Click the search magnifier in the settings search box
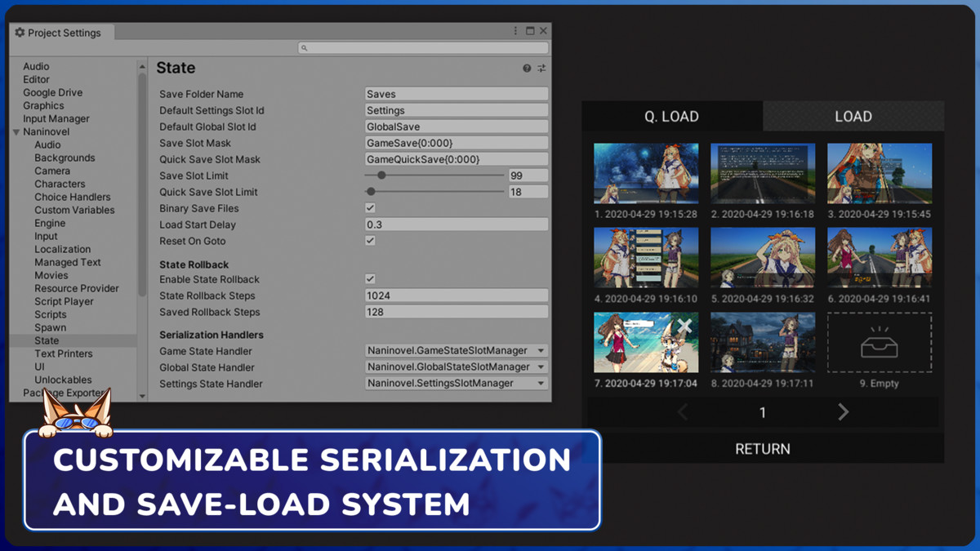The image size is (980, 551). coord(305,48)
